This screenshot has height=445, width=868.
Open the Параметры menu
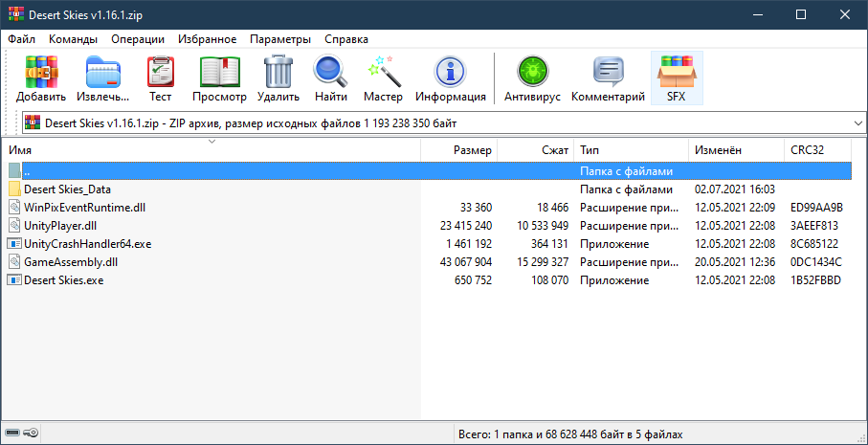point(279,39)
